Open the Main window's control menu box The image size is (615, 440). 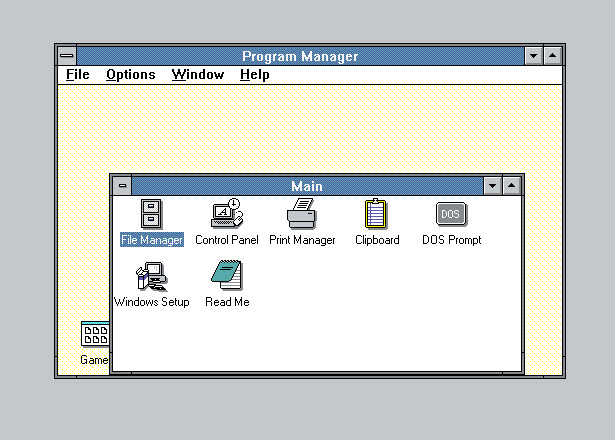tap(122, 186)
